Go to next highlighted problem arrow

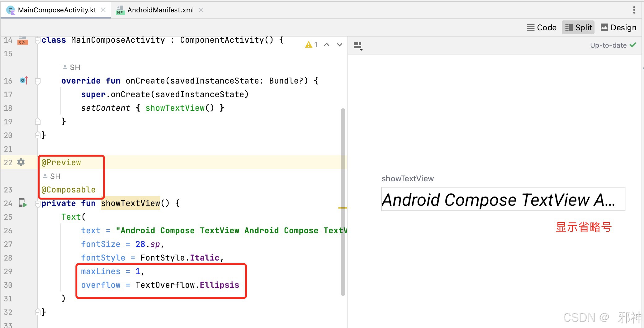(340, 45)
